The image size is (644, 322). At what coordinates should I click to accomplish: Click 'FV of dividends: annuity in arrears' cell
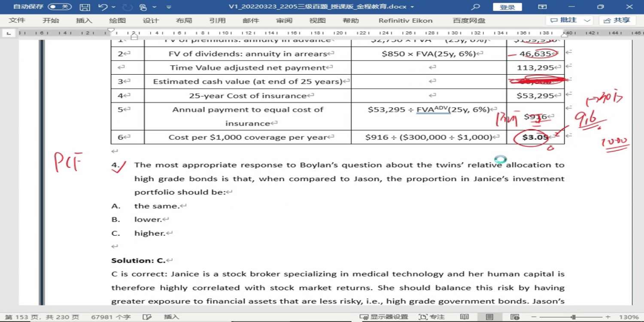(x=248, y=54)
